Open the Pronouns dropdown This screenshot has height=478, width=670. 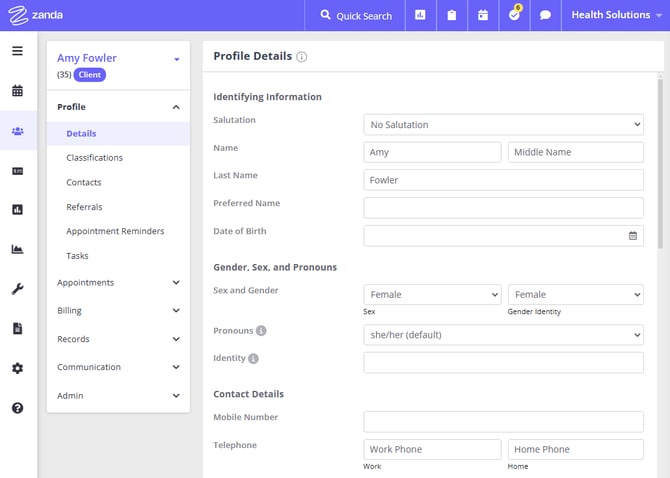[503, 335]
